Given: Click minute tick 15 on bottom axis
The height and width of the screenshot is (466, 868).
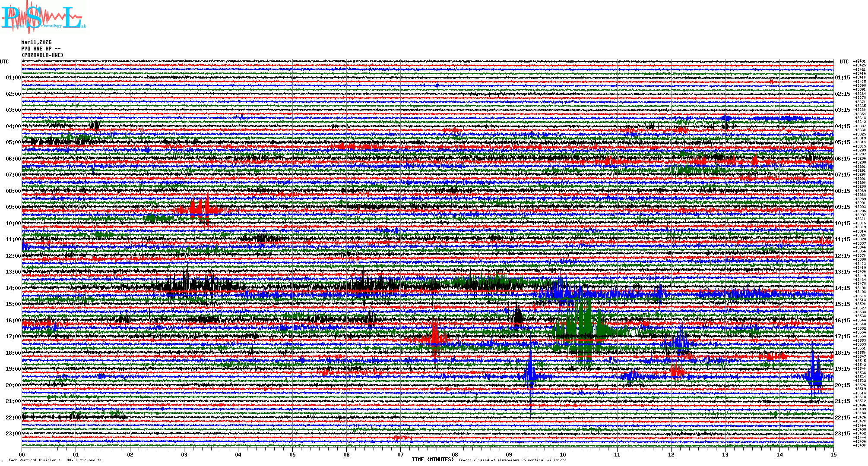Looking at the screenshot, I should point(833,455).
